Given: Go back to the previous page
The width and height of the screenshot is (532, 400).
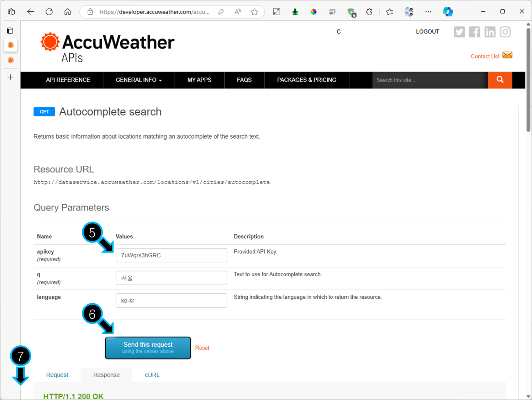Looking at the screenshot, I should pyautogui.click(x=31, y=12).
